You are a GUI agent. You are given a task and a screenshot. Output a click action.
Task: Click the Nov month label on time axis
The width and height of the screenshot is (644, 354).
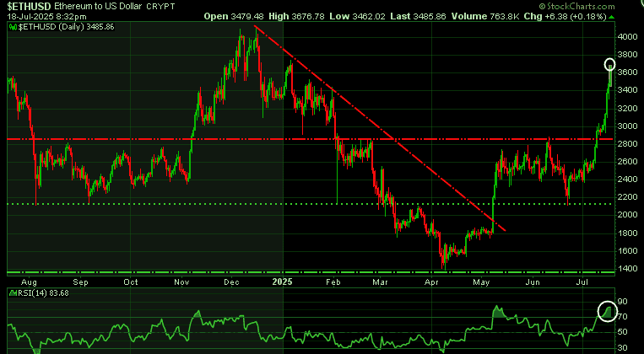(x=181, y=282)
